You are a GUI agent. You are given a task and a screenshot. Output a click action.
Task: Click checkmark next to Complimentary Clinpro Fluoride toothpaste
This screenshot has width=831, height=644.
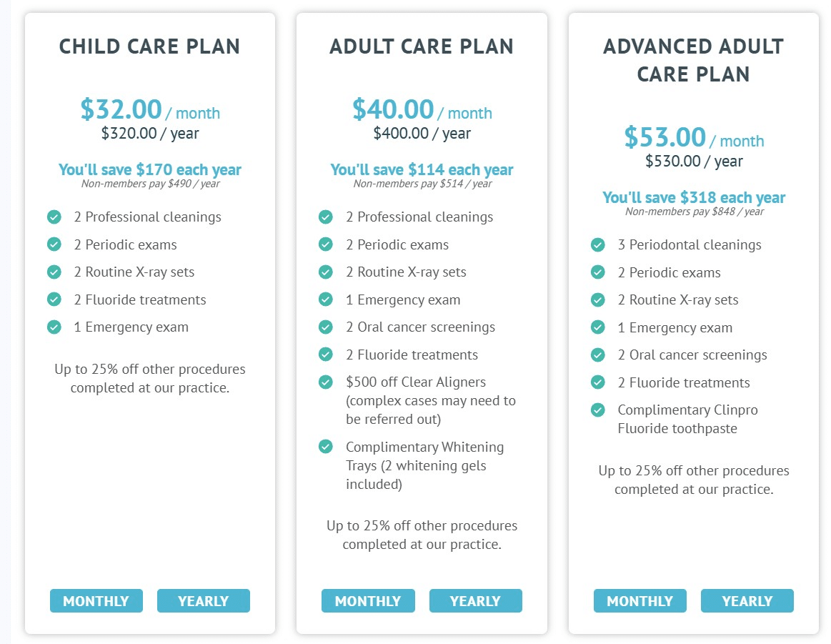pyautogui.click(x=598, y=410)
